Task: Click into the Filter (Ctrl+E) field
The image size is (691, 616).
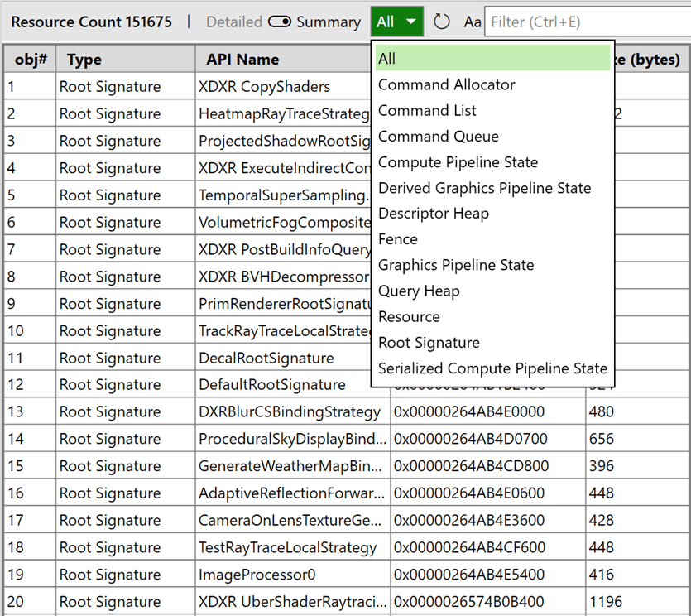Action: click(588, 22)
